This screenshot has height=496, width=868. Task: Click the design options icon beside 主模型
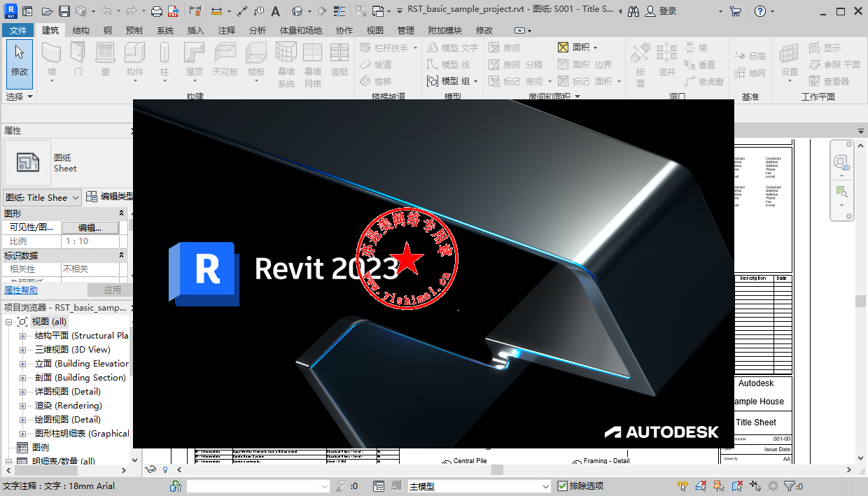pyautogui.click(x=379, y=486)
